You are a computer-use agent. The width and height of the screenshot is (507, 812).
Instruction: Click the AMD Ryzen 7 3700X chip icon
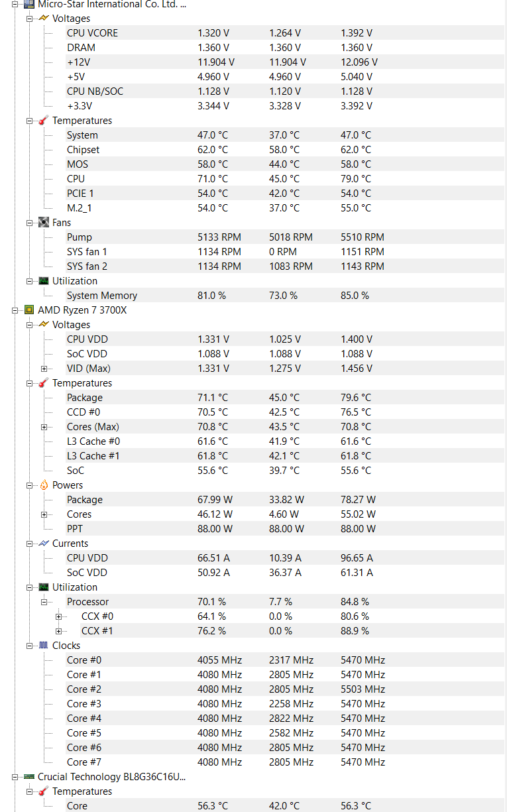coord(29,310)
